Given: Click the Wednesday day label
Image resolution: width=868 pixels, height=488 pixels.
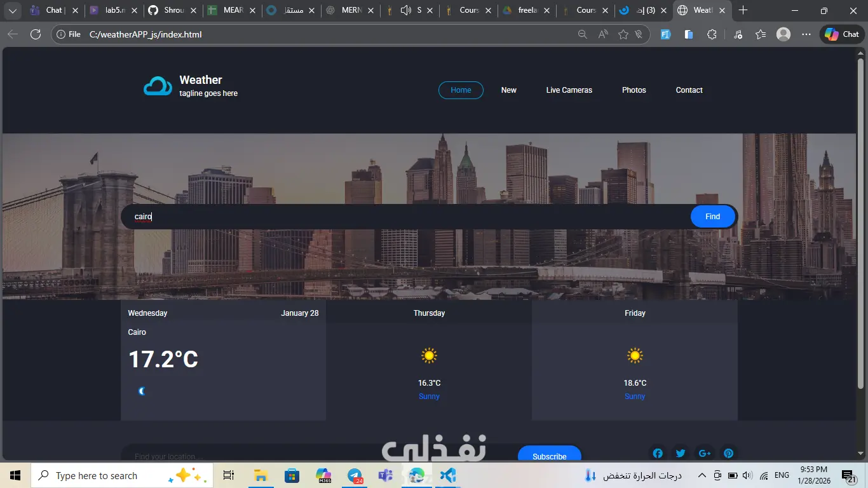Looking at the screenshot, I should tap(147, 313).
